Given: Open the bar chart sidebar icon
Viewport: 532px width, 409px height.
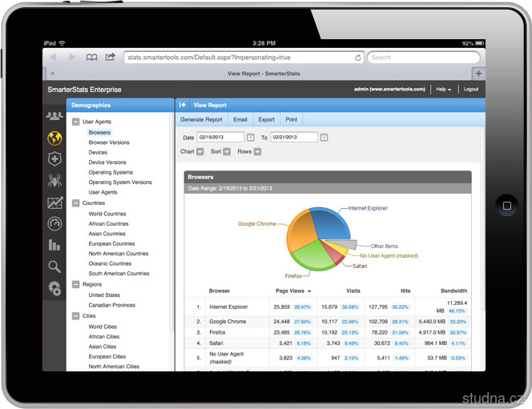Looking at the screenshot, I should click(x=54, y=245).
